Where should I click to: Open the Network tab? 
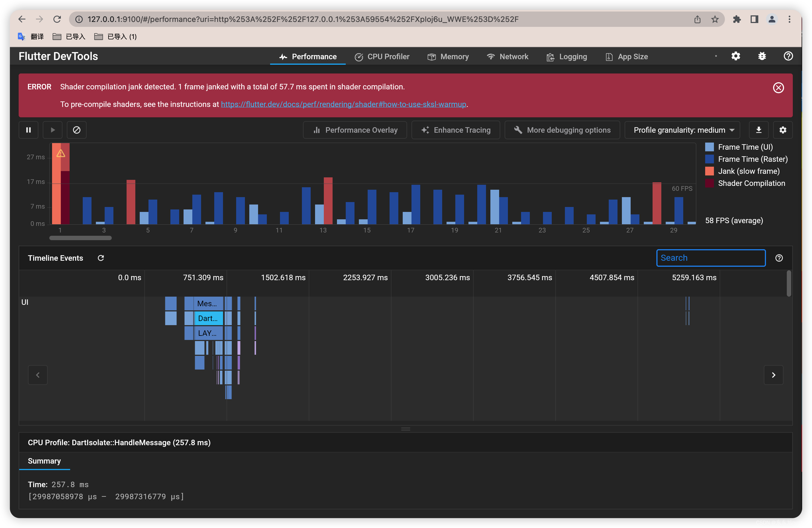coord(508,57)
